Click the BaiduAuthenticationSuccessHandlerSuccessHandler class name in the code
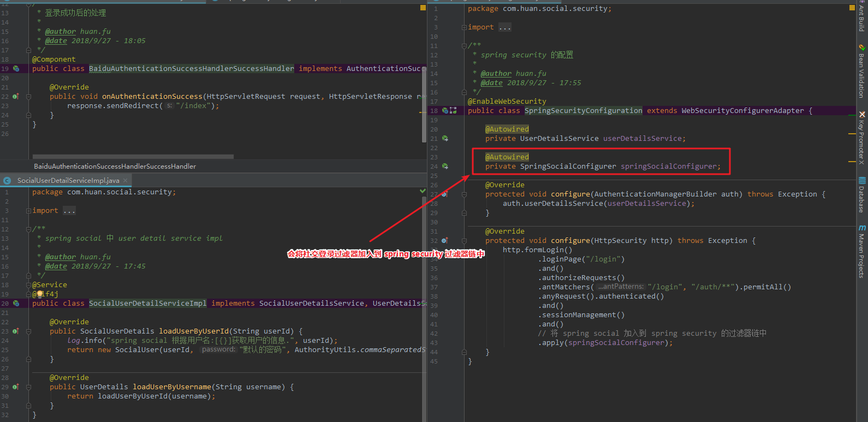This screenshot has width=868, height=422. click(192, 69)
